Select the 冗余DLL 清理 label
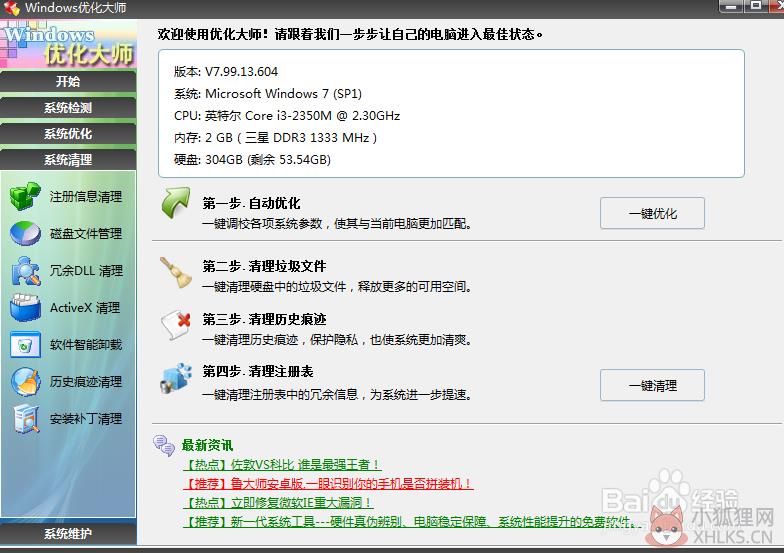This screenshot has width=784, height=553. (86, 270)
